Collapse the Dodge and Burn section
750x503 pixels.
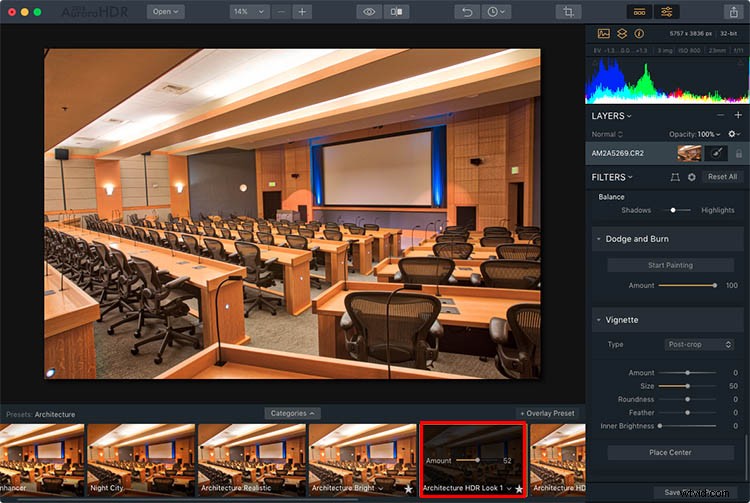point(598,239)
